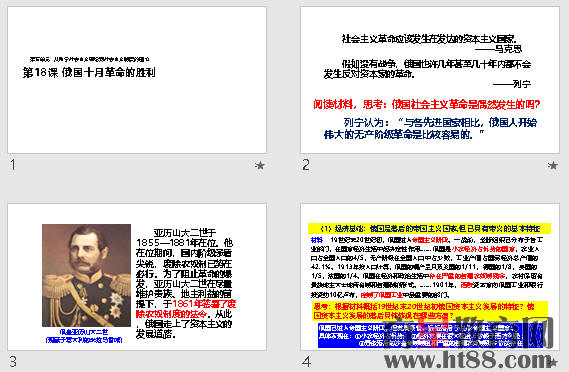The image size is (569, 372).
Task: Select the slide 4 economic basis thumbnail
Action: pos(430,277)
